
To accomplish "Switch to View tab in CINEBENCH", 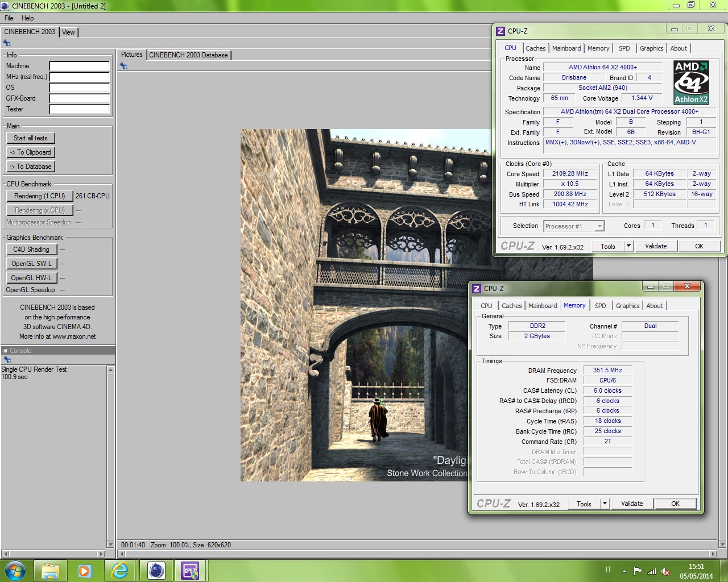I will pyautogui.click(x=68, y=32).
